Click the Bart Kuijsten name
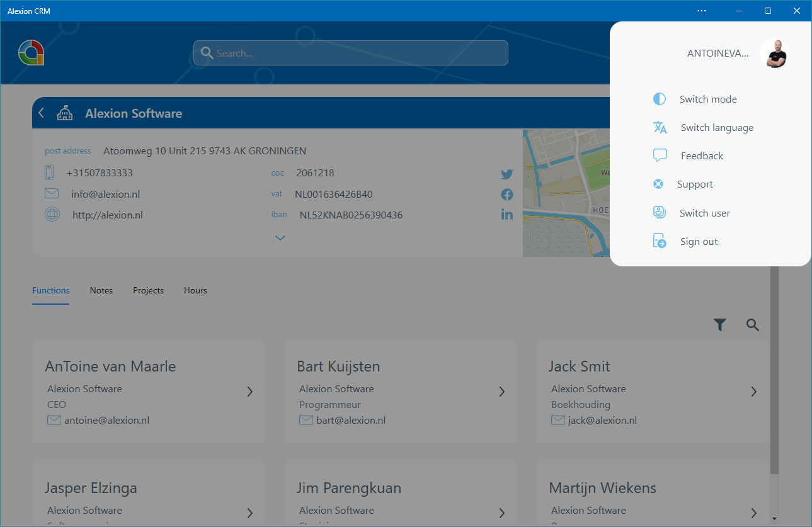 click(338, 366)
